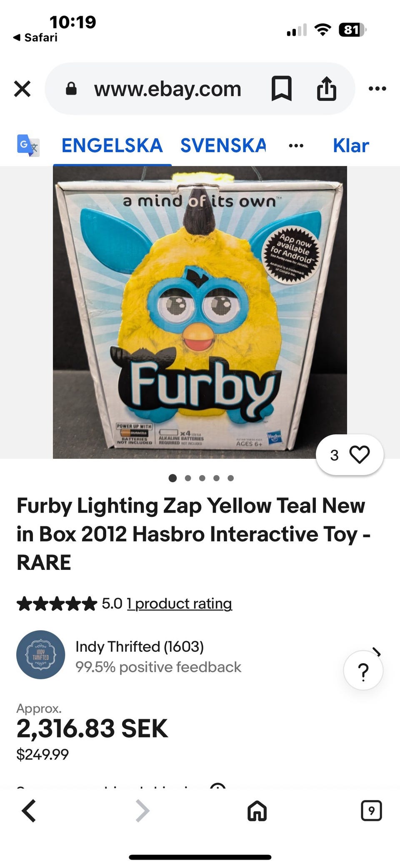Image resolution: width=400 pixels, height=868 pixels.
Task: Toggle the heart watchlist button
Action: [350, 455]
